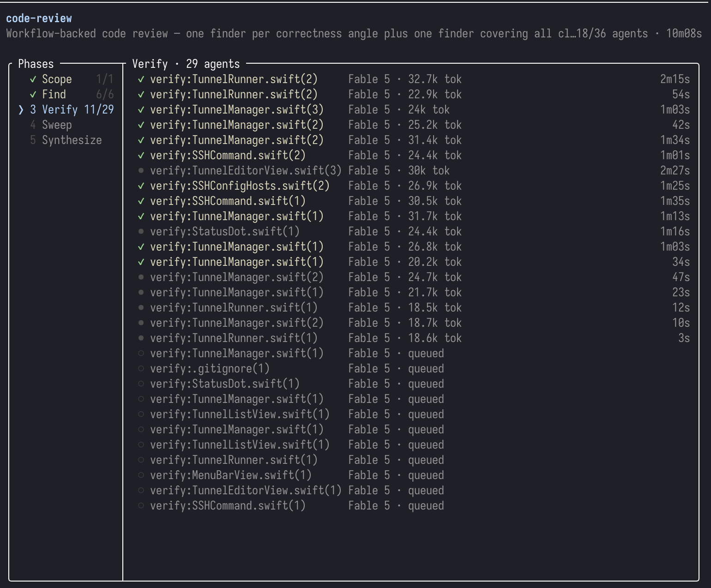
Task: Open the verify:SSHConfigHosts.swift(2) agent row
Action: point(414,186)
